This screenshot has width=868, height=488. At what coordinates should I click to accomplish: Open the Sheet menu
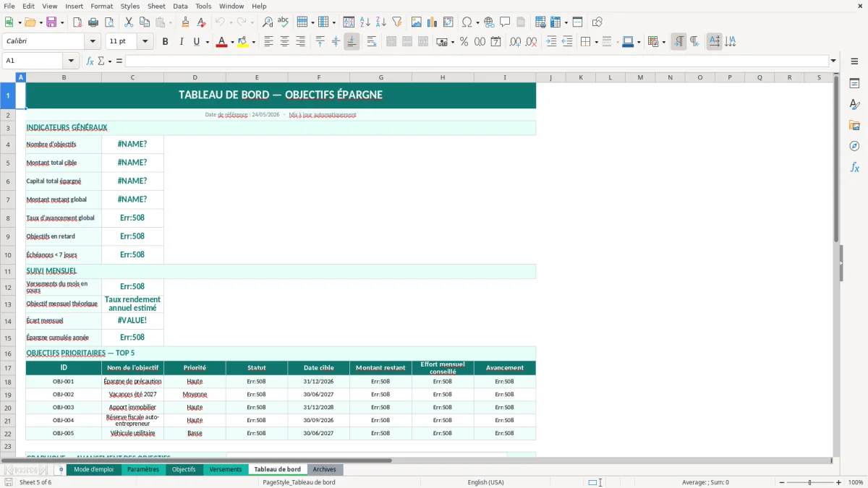click(x=156, y=6)
